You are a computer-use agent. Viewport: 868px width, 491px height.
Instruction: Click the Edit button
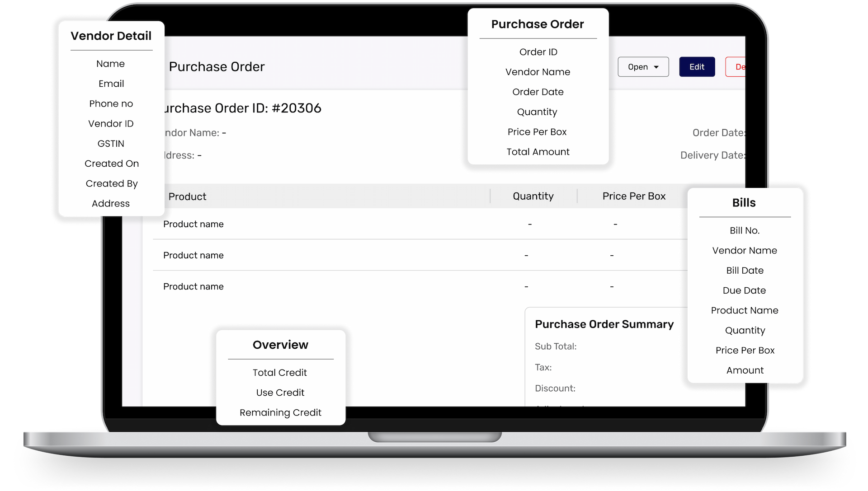[x=697, y=67]
